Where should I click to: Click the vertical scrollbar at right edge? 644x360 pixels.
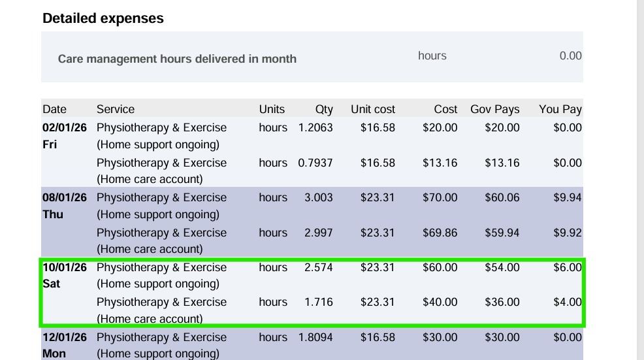coord(640,180)
